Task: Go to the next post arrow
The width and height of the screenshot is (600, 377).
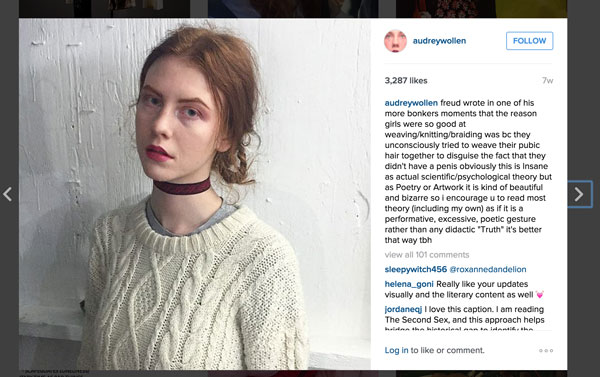Action: (x=579, y=194)
